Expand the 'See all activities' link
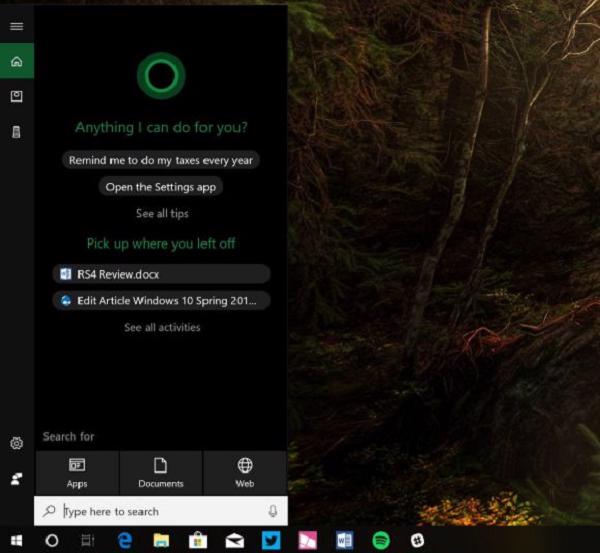Viewport: 600px width, 553px height. coord(161,327)
